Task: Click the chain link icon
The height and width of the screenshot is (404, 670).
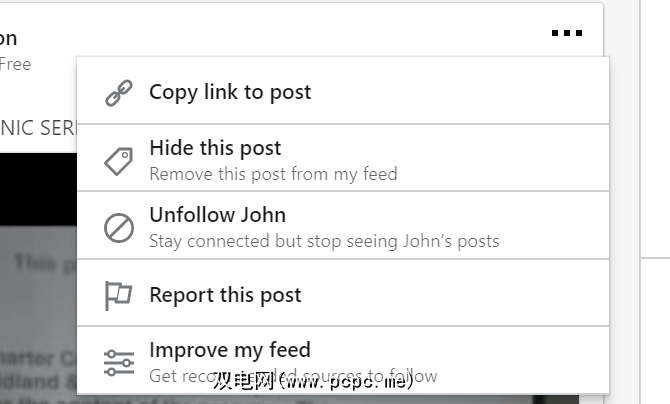Action: tap(119, 93)
